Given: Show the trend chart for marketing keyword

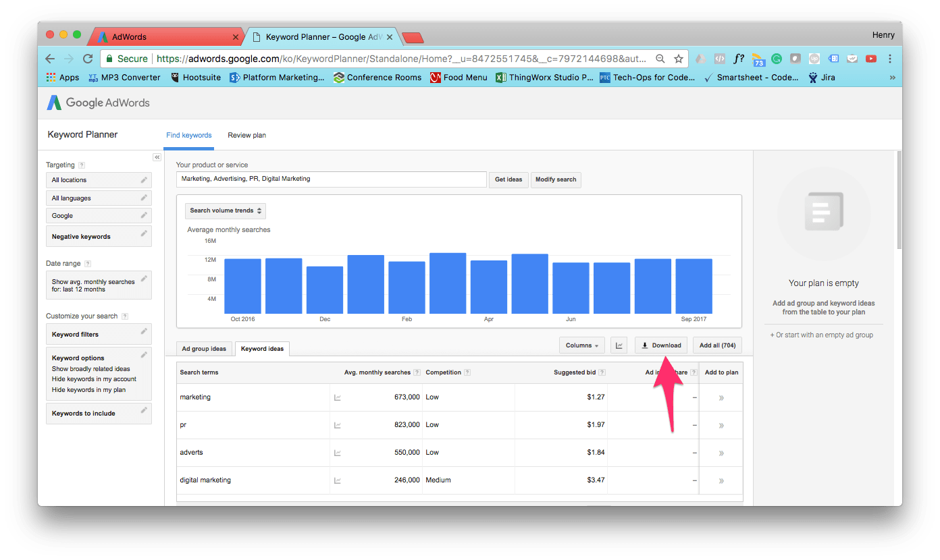Looking at the screenshot, I should coord(338,397).
